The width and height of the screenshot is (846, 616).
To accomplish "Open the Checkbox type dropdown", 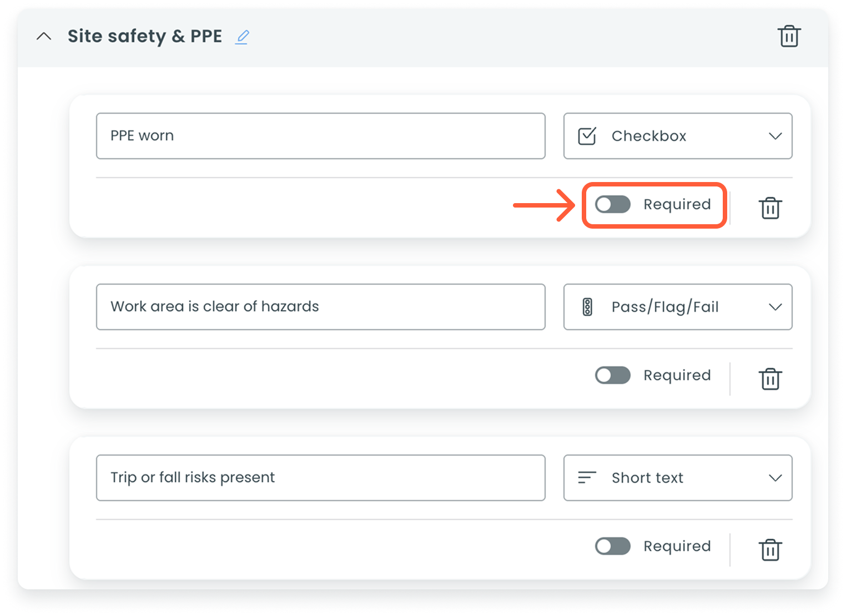I will [775, 136].
